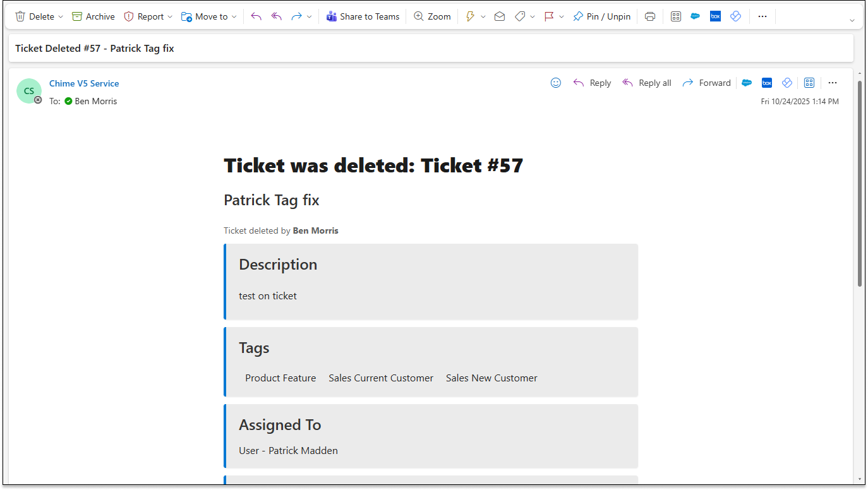
Task: Toggle the flag on this message
Action: [548, 16]
